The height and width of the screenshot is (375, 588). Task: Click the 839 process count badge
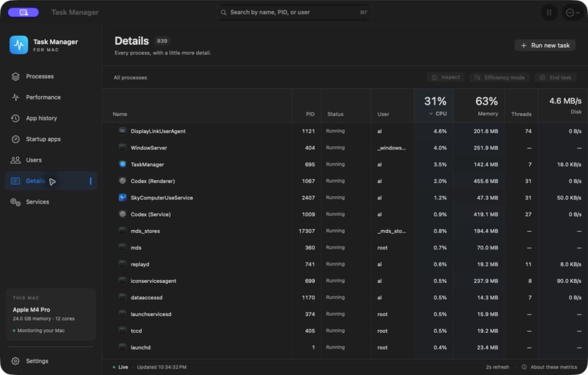pos(162,41)
